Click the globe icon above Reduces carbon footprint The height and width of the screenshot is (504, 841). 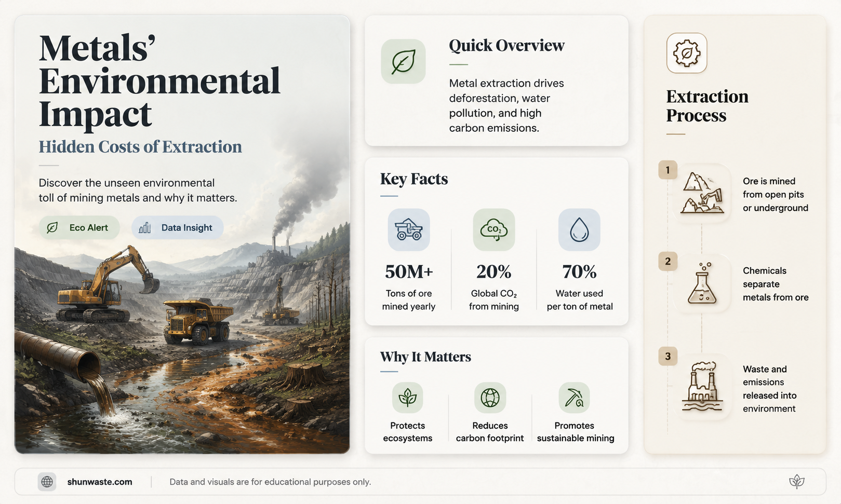(490, 398)
